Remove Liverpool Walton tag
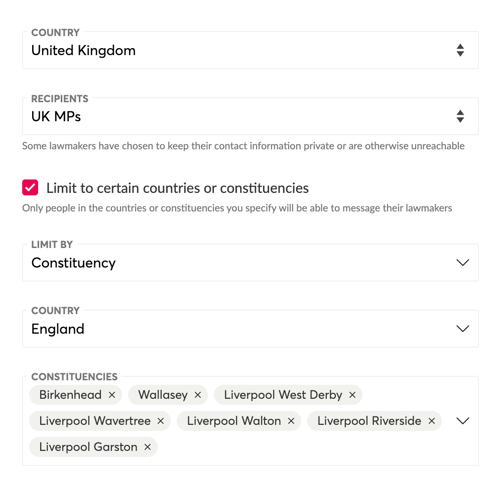The height and width of the screenshot is (491, 500). point(291,421)
